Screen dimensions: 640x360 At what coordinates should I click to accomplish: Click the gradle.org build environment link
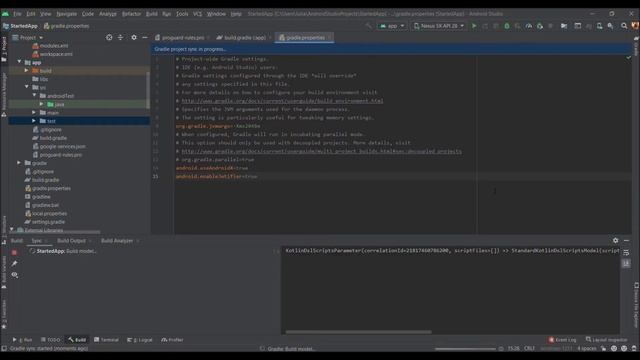[x=282, y=101]
